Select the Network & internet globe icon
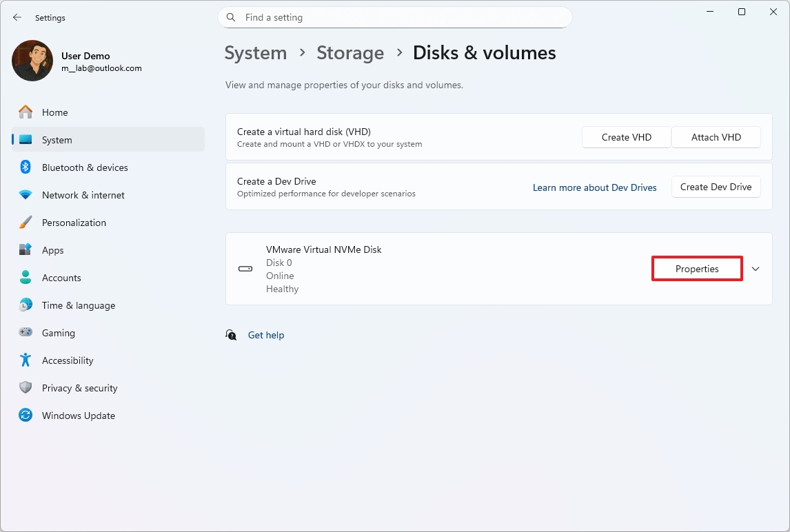 (x=25, y=195)
